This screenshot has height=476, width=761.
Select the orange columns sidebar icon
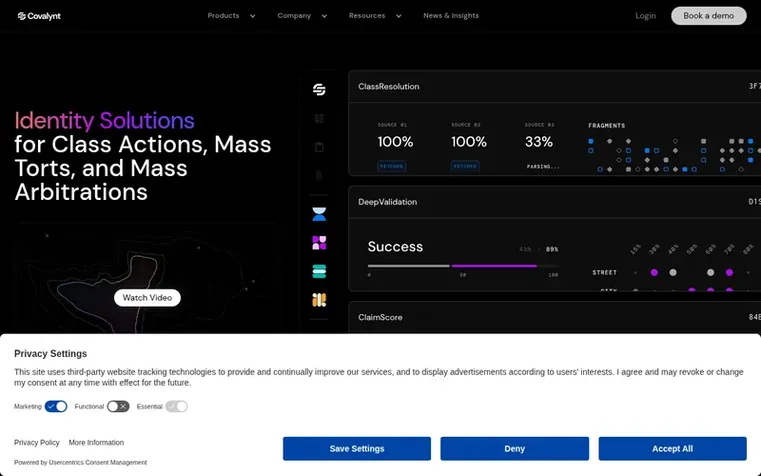[x=319, y=300]
